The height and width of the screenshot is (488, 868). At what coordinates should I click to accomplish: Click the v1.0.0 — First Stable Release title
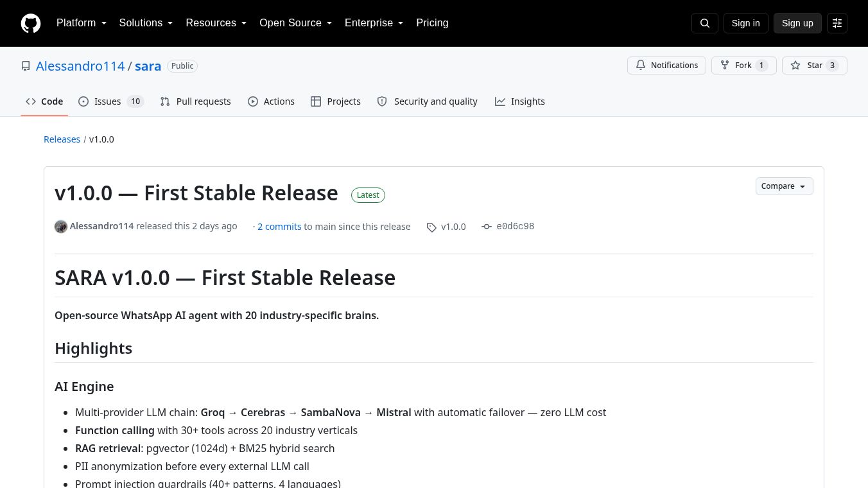point(196,193)
